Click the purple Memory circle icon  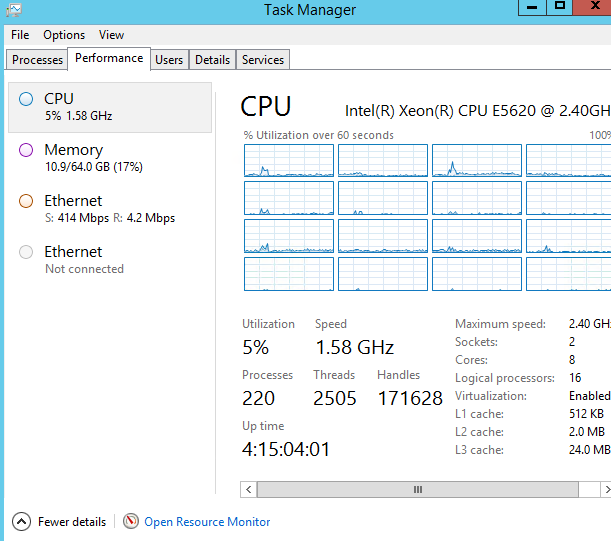26,150
